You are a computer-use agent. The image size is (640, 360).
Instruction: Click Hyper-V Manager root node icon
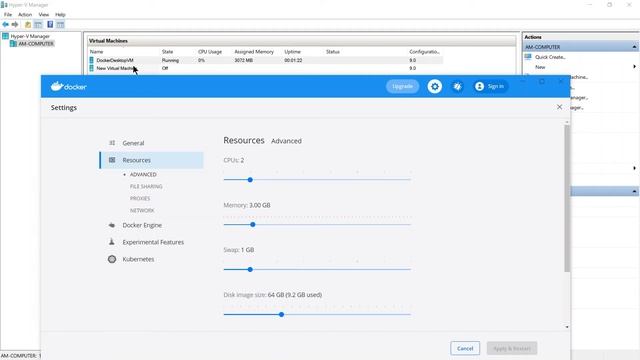6,36
